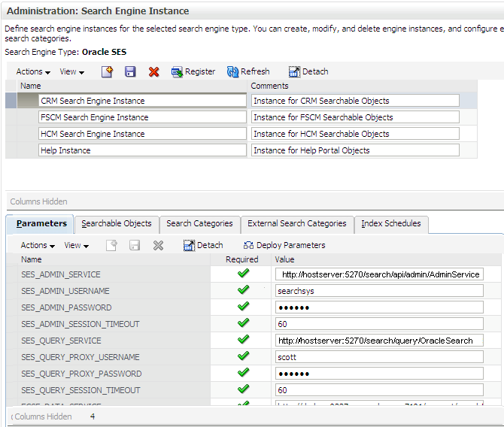Click the SES_QUERY_PROXY_USERNAME value field
The image size is (504, 427).
pos(379,357)
